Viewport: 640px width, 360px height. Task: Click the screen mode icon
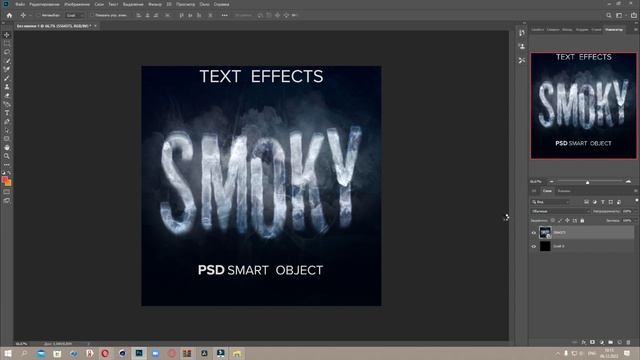7,200
